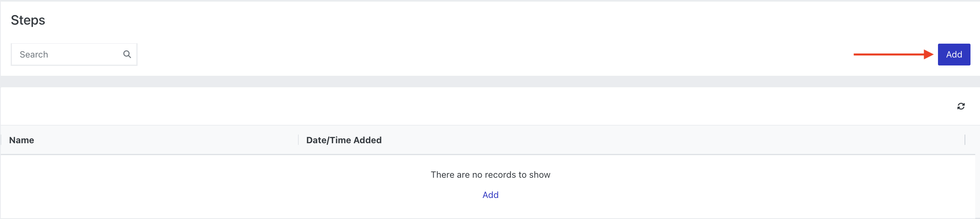980x219 pixels.
Task: Click the Steps page heading
Action: 28,20
